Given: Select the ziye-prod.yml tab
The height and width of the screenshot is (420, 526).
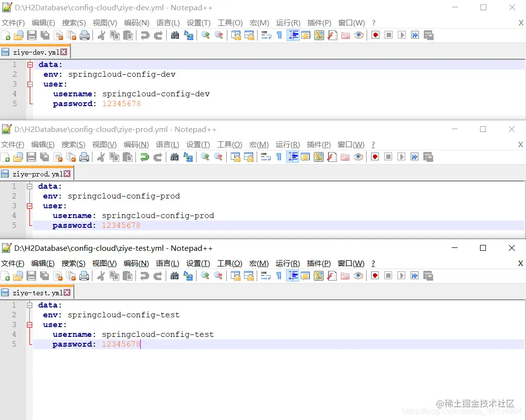Looking at the screenshot, I should click(37, 174).
